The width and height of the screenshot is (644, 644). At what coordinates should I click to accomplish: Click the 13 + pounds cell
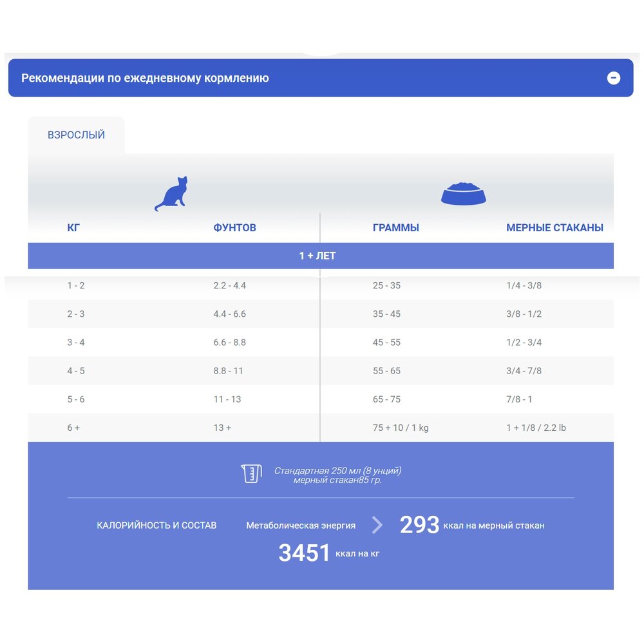[x=222, y=428]
